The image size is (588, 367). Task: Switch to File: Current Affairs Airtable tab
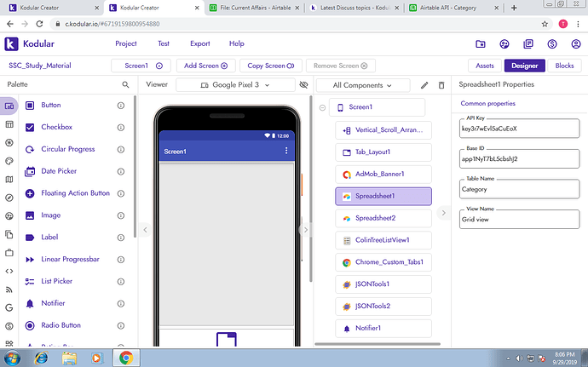pos(255,8)
